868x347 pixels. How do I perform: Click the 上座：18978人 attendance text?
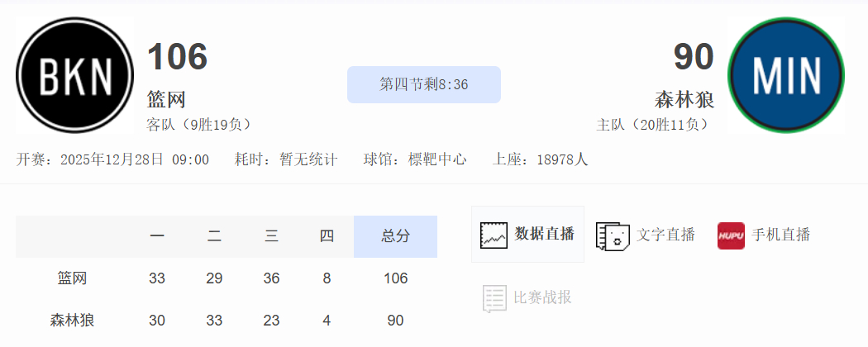[x=541, y=160]
